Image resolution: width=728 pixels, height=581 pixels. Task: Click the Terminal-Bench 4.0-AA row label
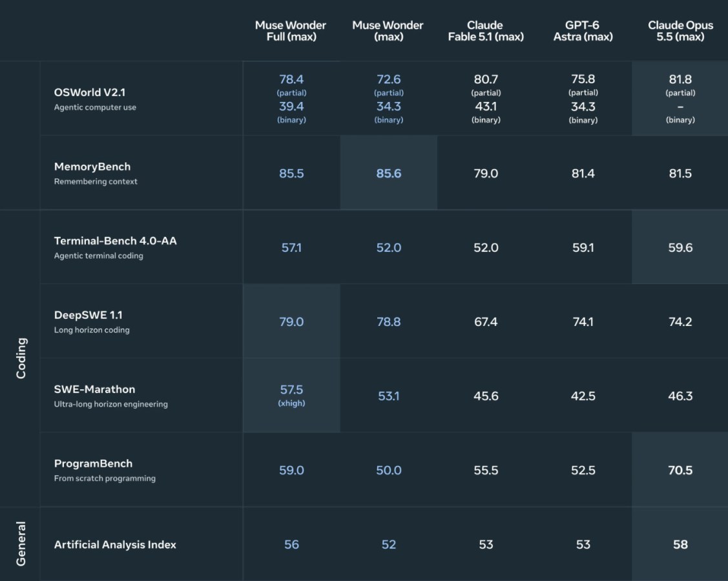[115, 241]
